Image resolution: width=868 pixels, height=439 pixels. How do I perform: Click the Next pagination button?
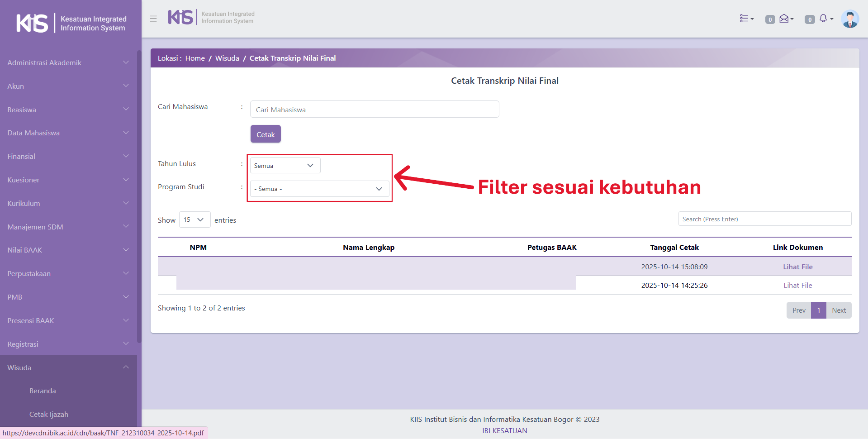click(x=839, y=310)
